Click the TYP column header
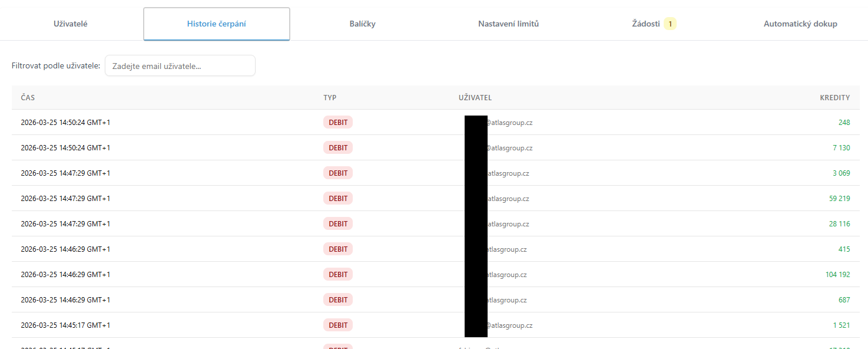Screen dimensions: 868x349 (x=330, y=98)
